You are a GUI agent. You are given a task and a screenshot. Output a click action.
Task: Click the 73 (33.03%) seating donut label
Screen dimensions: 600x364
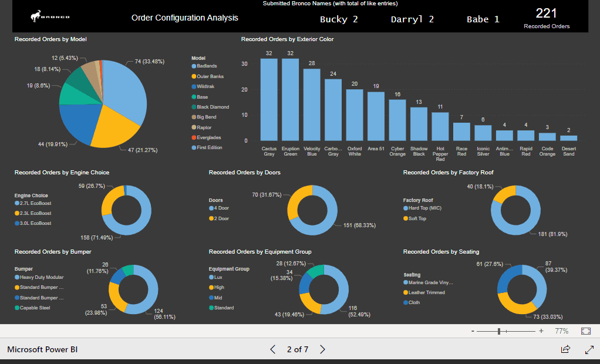tap(548, 317)
